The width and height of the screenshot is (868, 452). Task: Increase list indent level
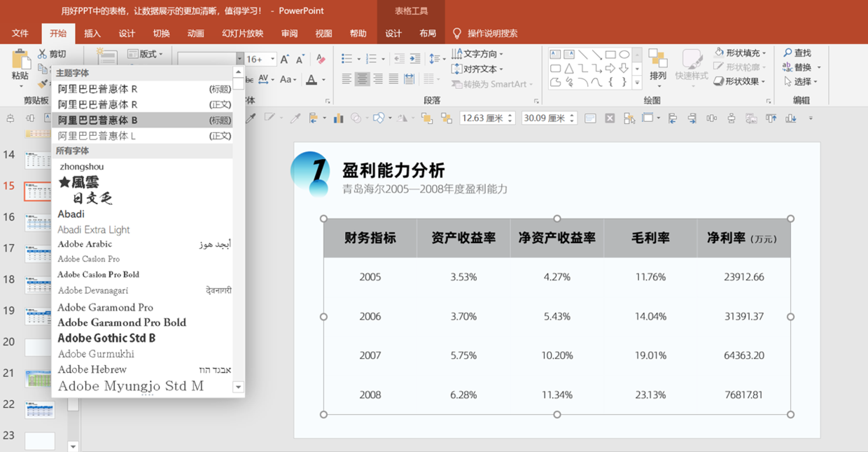(x=414, y=59)
